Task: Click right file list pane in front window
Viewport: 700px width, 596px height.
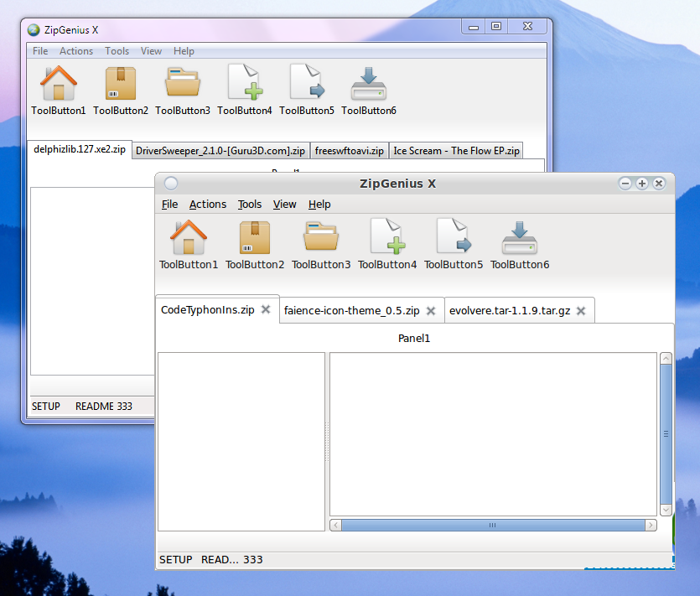Action: (x=493, y=434)
